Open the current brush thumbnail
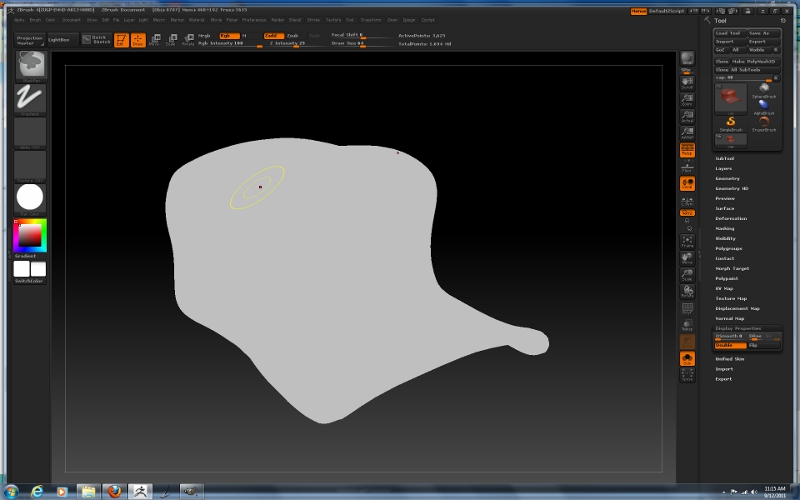 31,66
